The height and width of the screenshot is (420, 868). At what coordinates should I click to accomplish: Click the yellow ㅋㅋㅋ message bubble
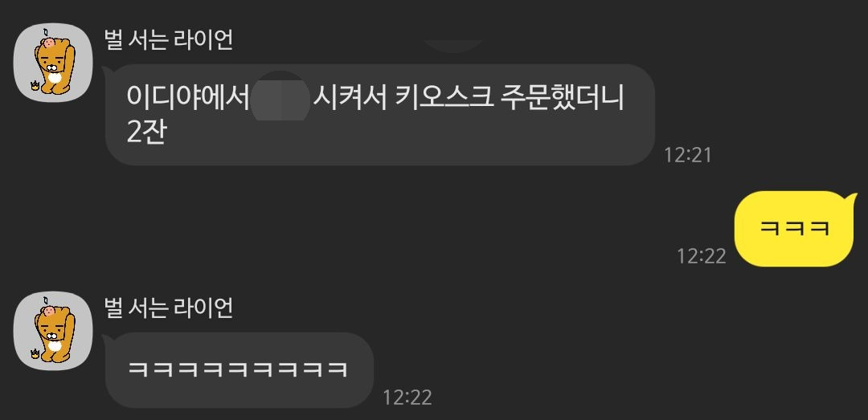click(x=795, y=229)
